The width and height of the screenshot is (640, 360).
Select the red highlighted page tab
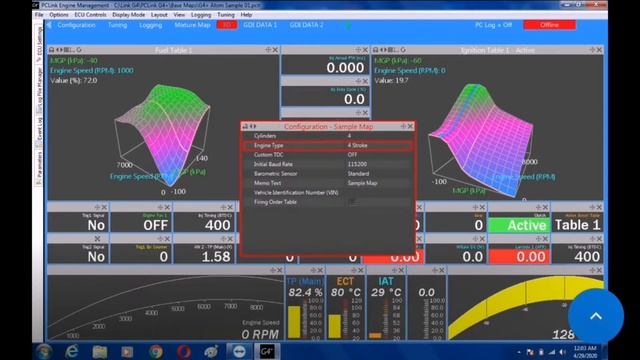(x=227, y=25)
